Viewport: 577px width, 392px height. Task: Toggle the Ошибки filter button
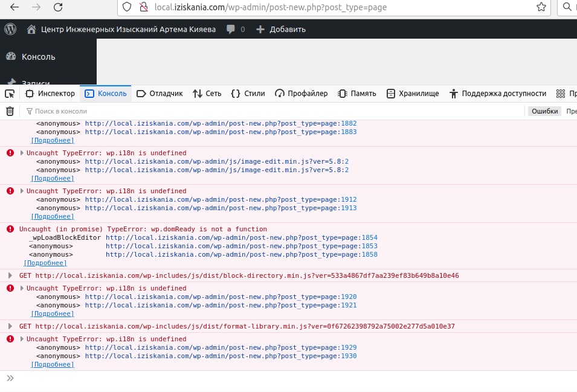tap(544, 111)
